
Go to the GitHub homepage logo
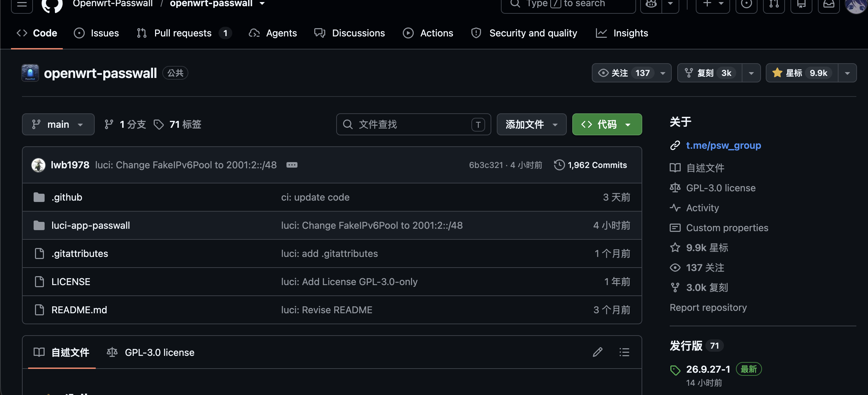coord(52,5)
